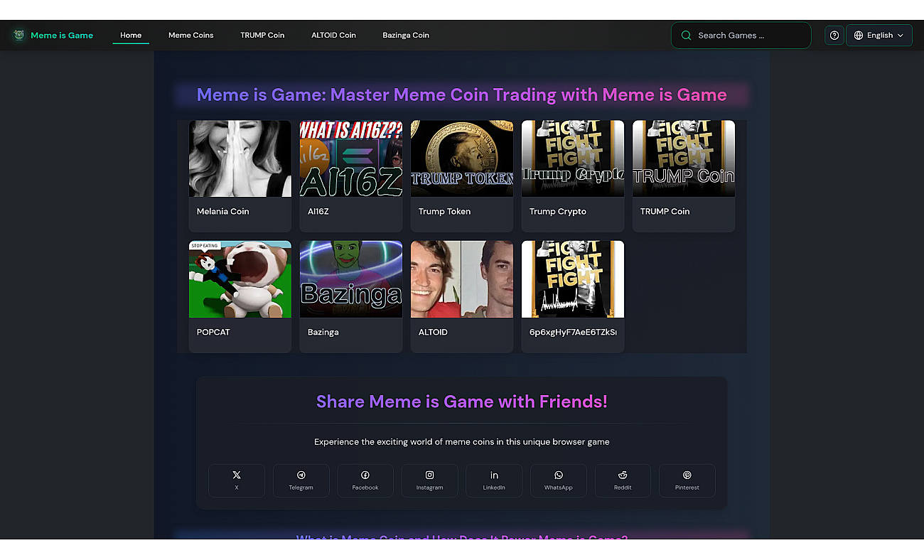Click the AI16Z game thumbnail image
This screenshot has width=924, height=560.
pos(351,158)
